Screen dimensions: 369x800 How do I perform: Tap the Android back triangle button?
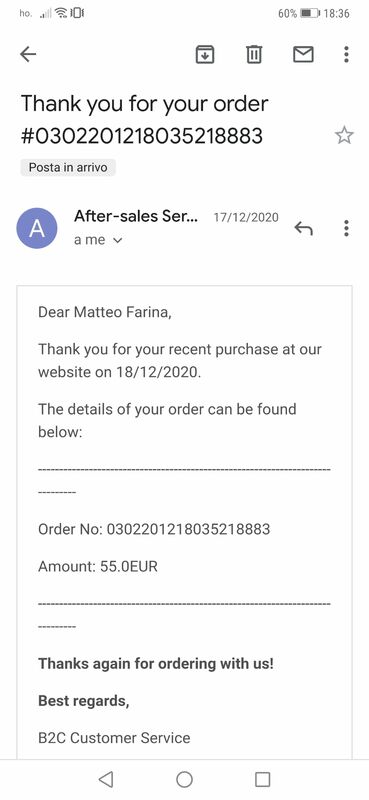click(x=106, y=779)
